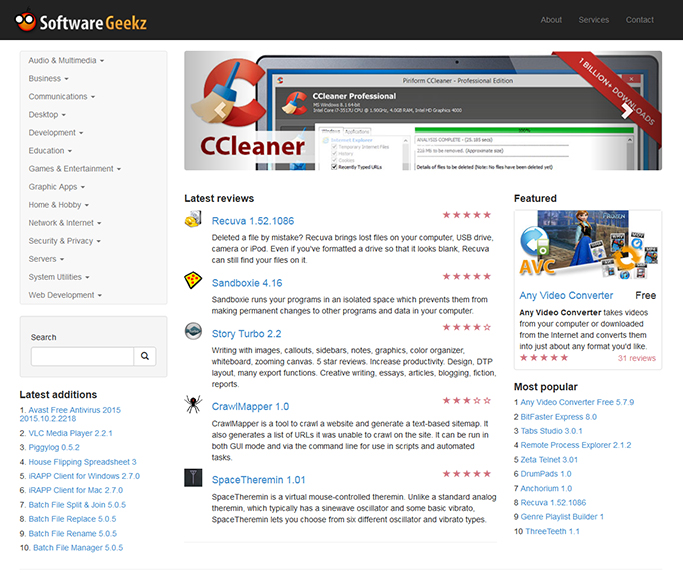Expand the Games & Entertainment category

tap(74, 169)
